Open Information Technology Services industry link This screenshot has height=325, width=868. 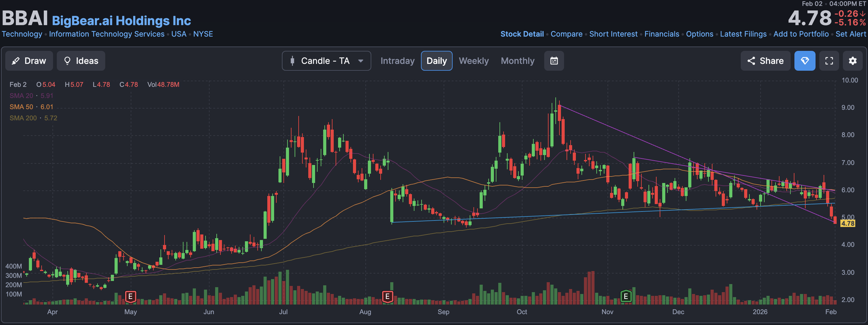[x=107, y=34]
